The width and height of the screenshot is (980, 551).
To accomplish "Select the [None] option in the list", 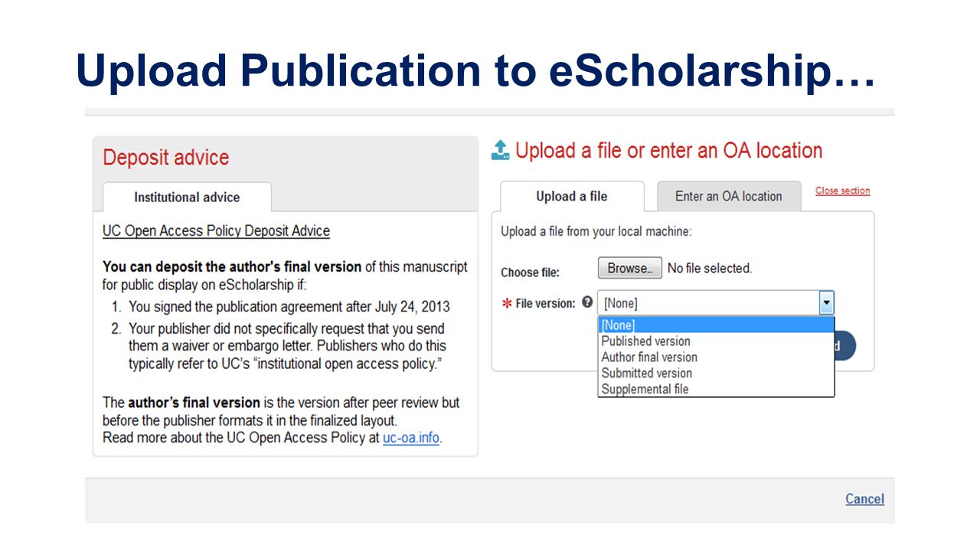I will coord(716,325).
